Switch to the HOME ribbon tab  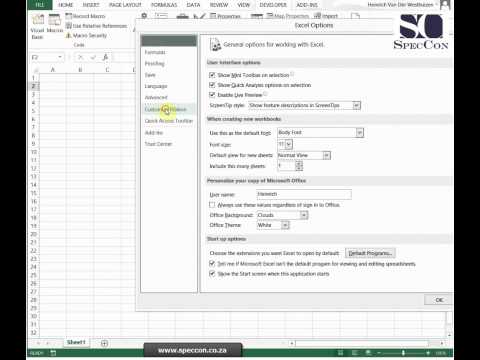pyautogui.click(x=66, y=5)
